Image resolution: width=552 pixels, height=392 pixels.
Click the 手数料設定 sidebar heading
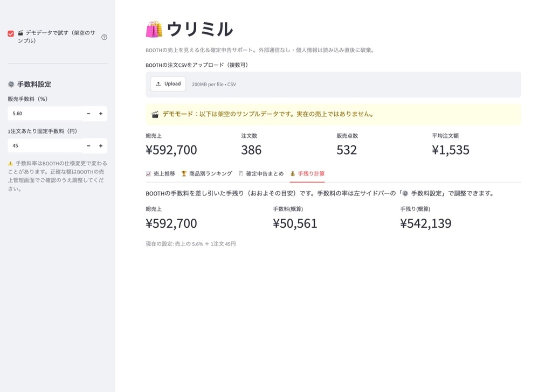34,85
